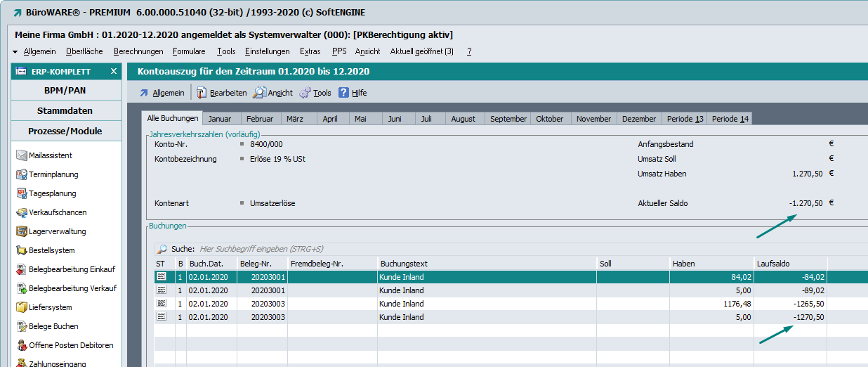This screenshot has width=868, height=367.
Task: Open the Belege Buchen module
Action: pos(53,326)
